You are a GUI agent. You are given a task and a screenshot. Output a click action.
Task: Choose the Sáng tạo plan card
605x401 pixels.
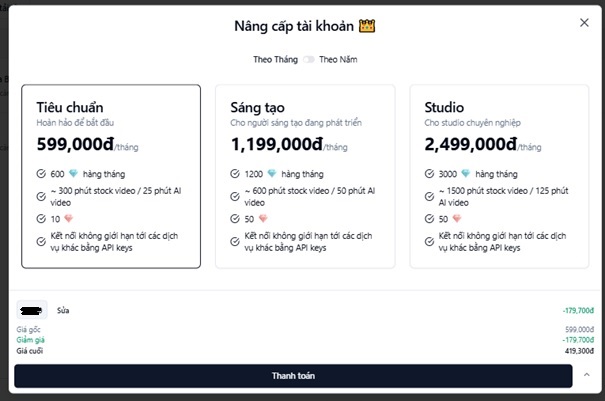coord(304,176)
